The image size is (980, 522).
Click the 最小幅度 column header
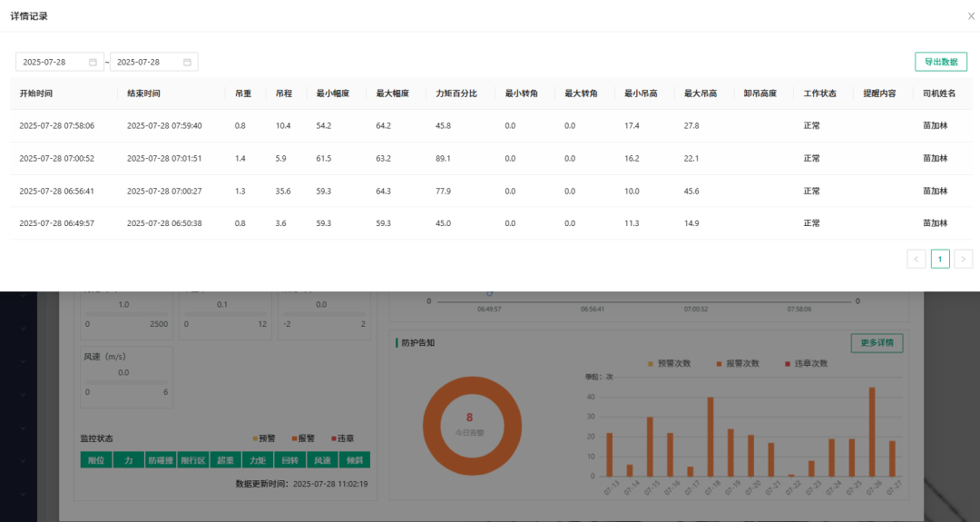coord(332,94)
